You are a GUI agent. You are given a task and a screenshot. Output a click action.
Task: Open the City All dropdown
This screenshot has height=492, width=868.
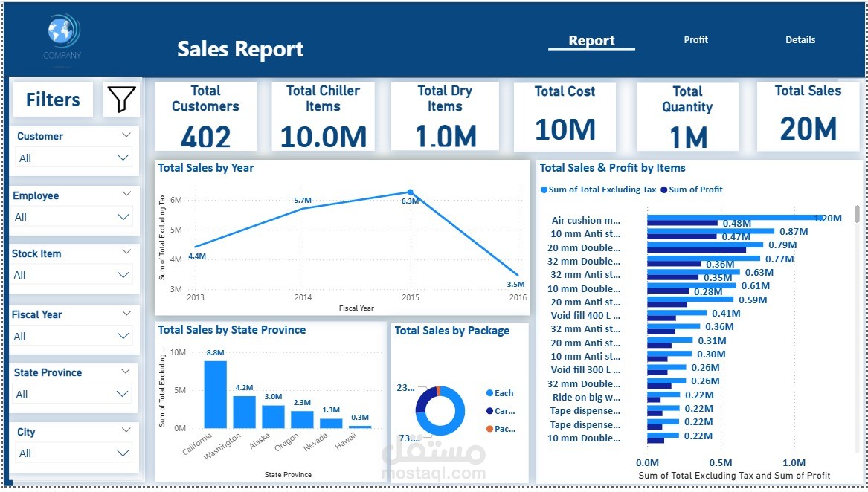[74, 453]
